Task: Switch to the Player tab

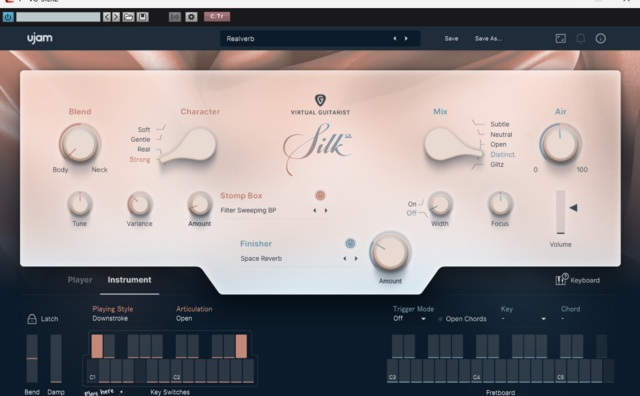Action: coord(80,280)
